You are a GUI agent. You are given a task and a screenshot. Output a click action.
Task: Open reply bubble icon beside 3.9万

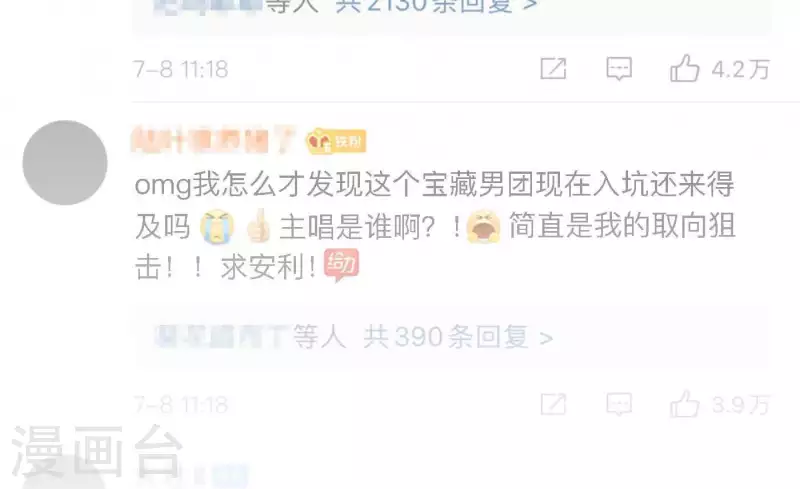pos(619,404)
